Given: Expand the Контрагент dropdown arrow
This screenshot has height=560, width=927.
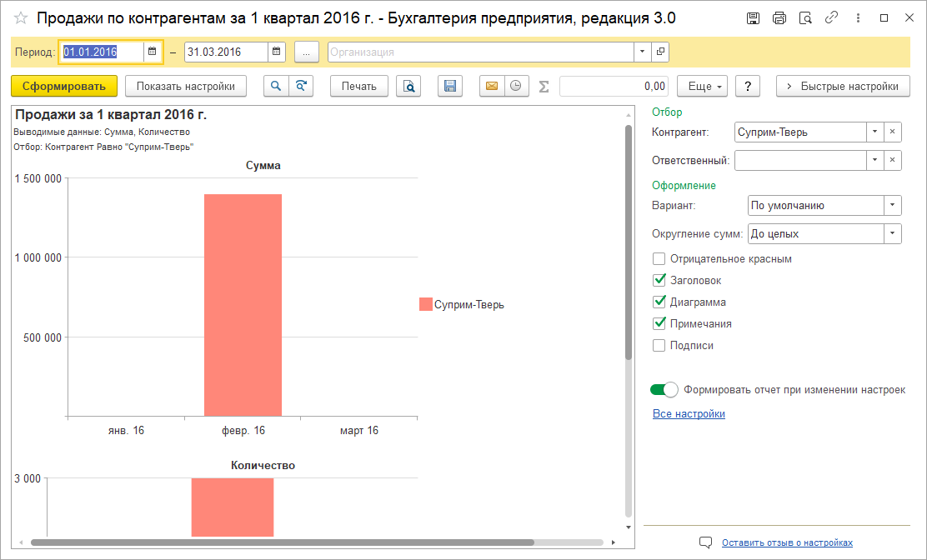Looking at the screenshot, I should click(x=875, y=132).
